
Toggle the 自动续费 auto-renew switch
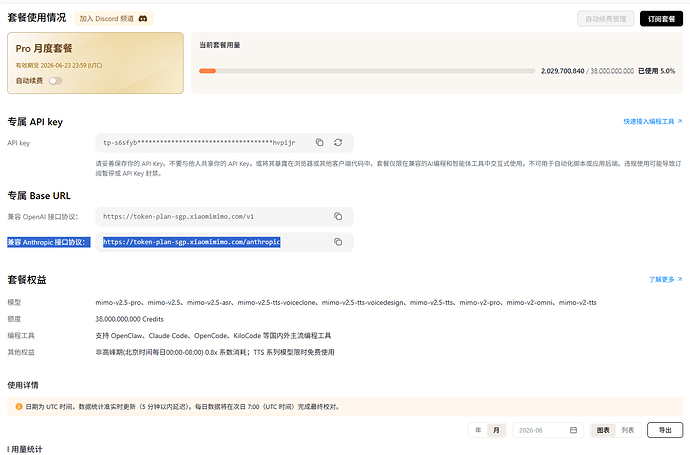(x=55, y=81)
